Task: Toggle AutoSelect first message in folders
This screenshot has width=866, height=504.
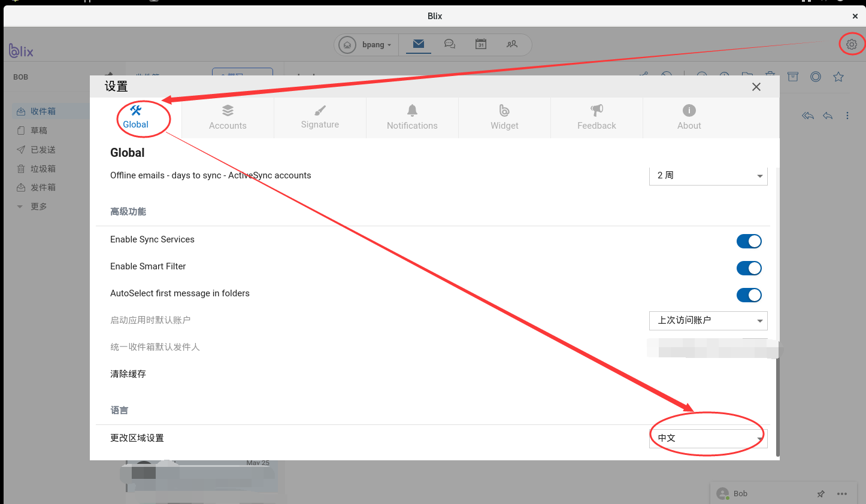Action: [749, 295]
